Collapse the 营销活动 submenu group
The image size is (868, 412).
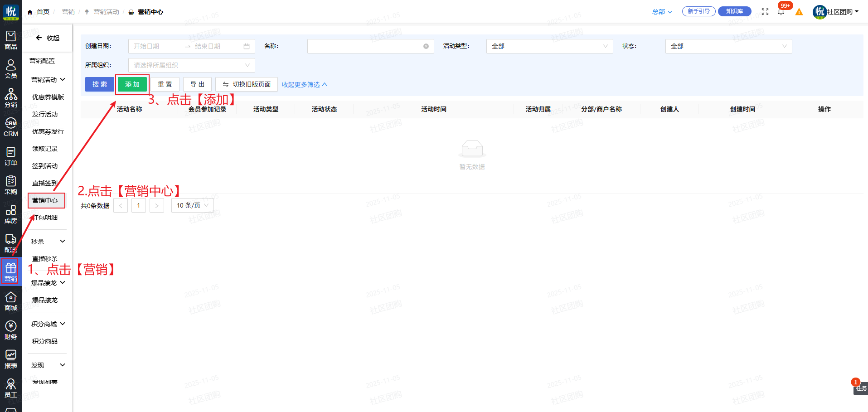pos(48,80)
